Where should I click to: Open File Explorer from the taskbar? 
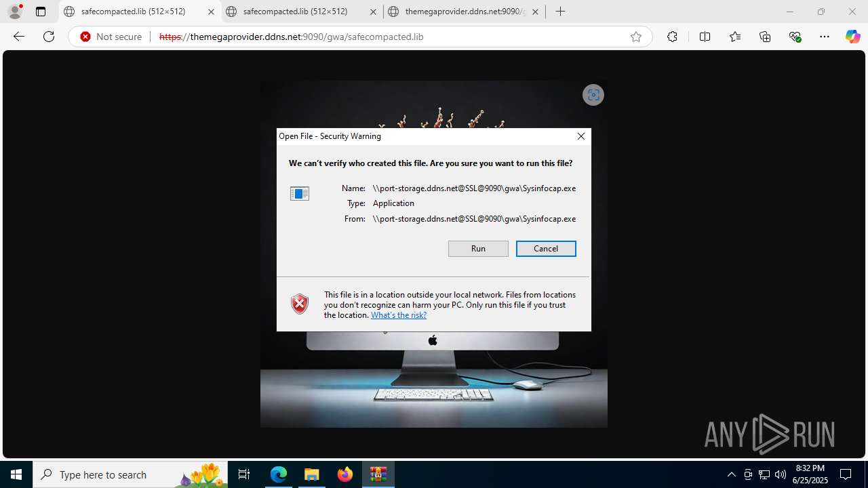(x=312, y=474)
